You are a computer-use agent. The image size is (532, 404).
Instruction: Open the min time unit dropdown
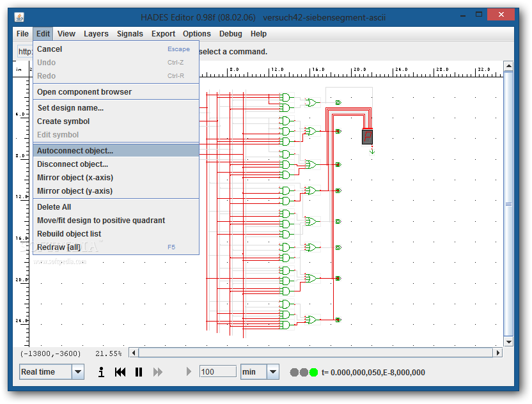click(273, 372)
